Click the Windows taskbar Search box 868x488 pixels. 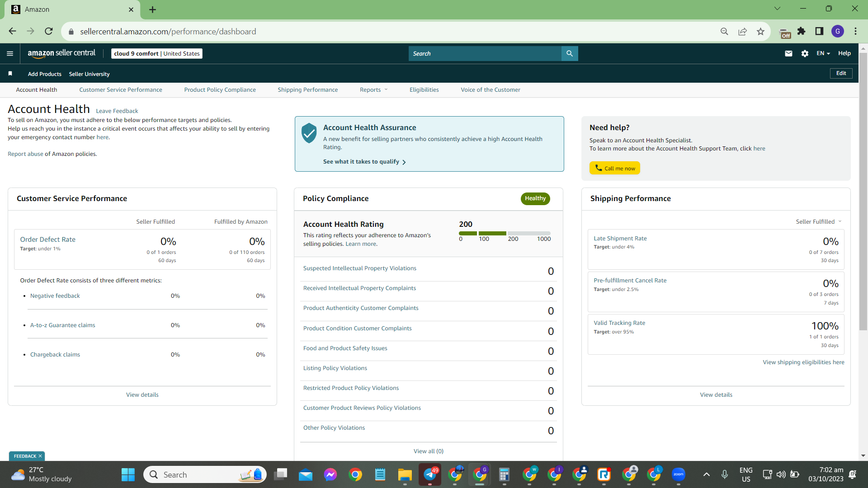pos(205,474)
